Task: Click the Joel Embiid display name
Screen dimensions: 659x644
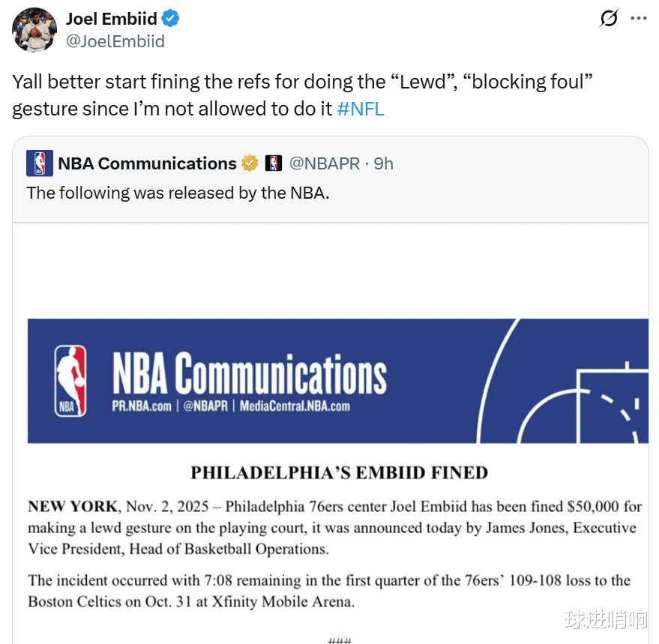Action: 112,19
